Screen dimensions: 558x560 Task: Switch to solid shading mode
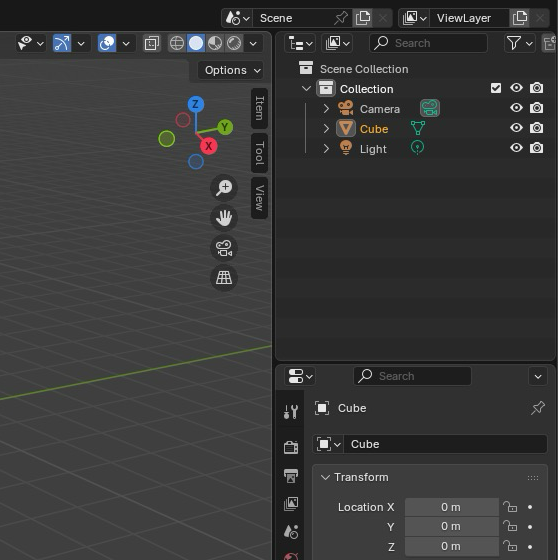[x=196, y=44]
